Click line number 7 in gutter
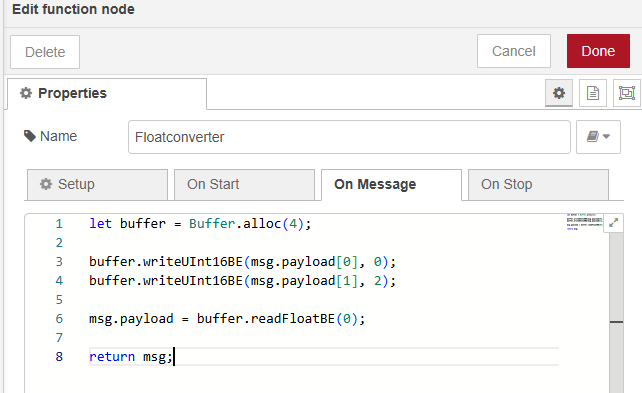Viewport: 642px width, 393px height. pyautogui.click(x=59, y=338)
